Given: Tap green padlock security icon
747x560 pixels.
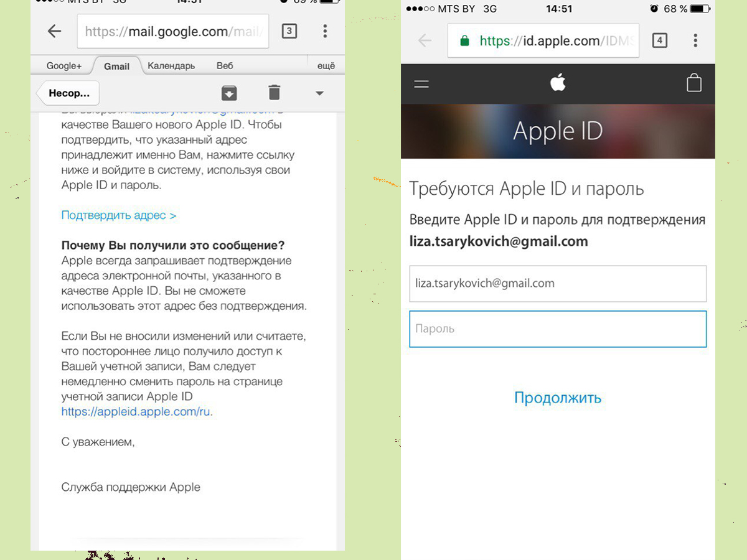Looking at the screenshot, I should coord(464,41).
